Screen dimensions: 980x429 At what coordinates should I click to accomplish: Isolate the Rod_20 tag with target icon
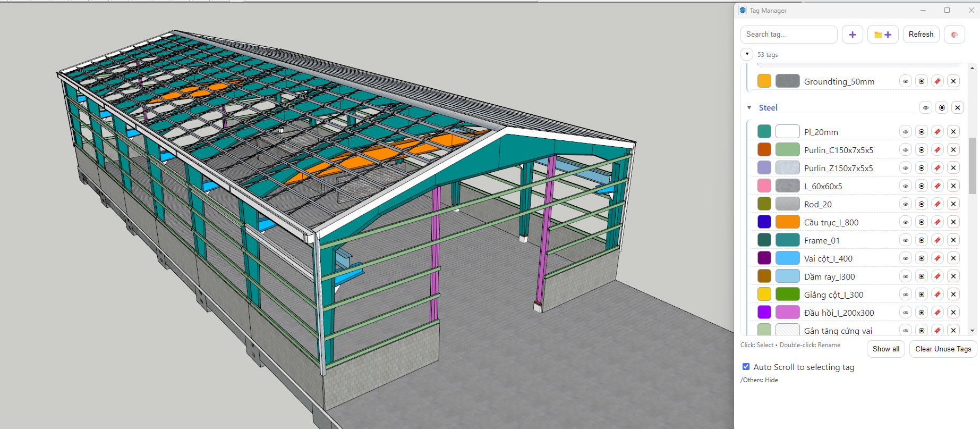(922, 204)
